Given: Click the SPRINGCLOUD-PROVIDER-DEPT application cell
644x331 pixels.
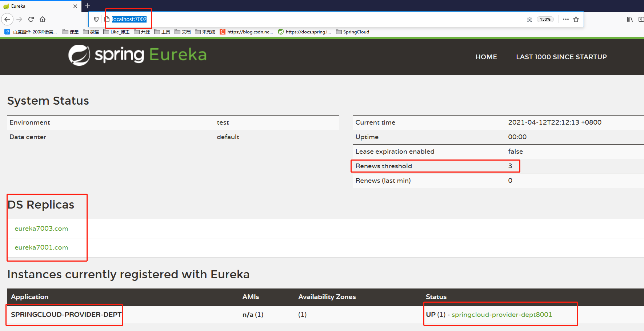Looking at the screenshot, I should [x=66, y=315].
